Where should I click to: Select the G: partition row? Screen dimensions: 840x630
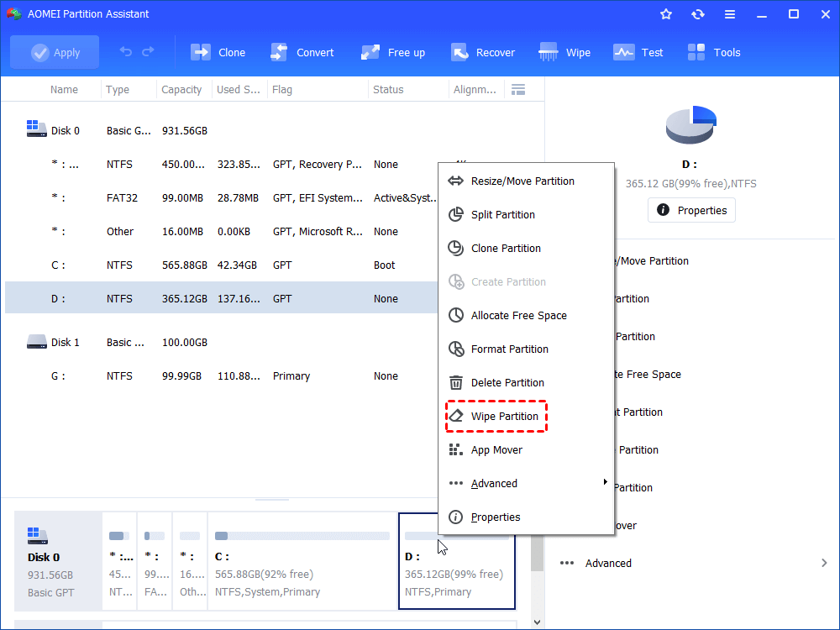(219, 376)
